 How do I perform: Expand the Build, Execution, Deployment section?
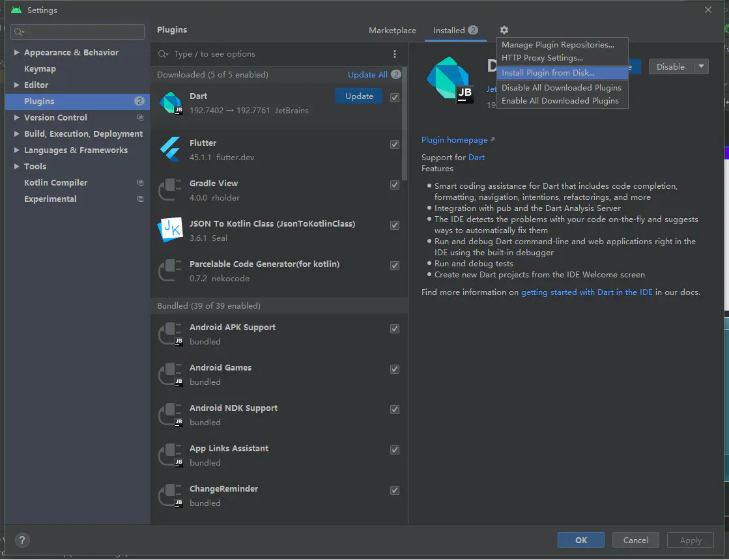[17, 134]
